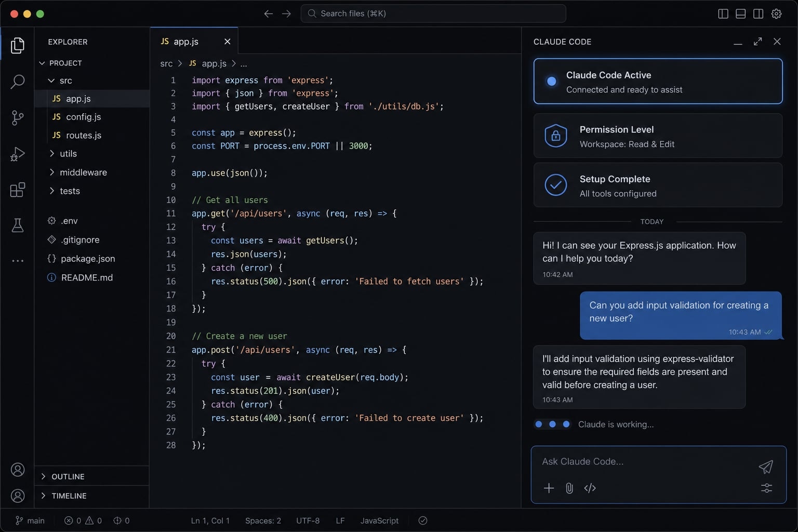This screenshot has width=798, height=532.
Task: Click the src breadcrumb segment
Action: 166,63
